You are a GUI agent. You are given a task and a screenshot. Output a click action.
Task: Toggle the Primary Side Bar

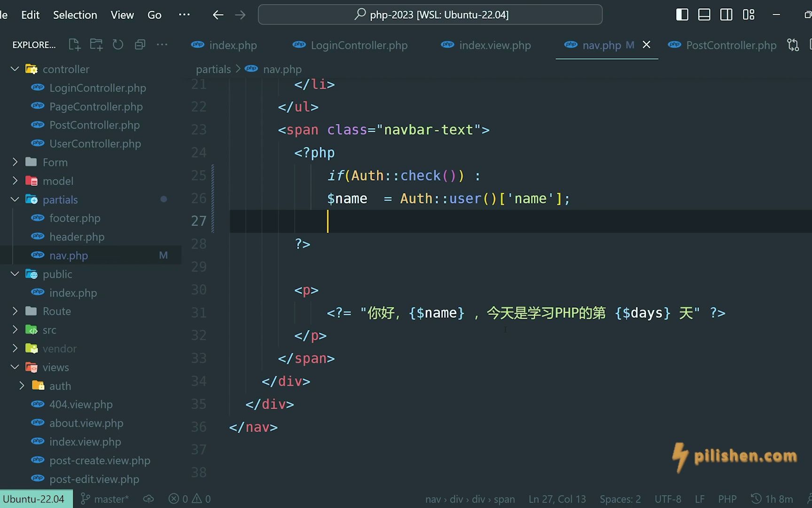(682, 15)
